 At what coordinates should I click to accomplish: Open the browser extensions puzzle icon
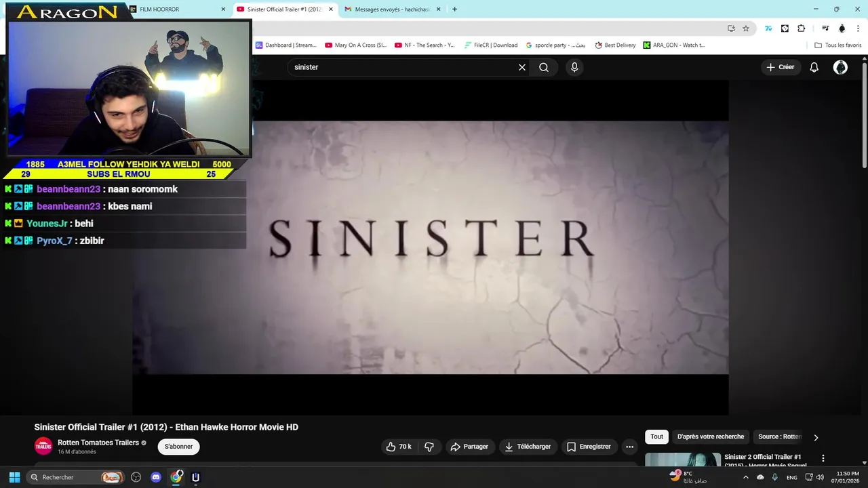pyautogui.click(x=802, y=28)
